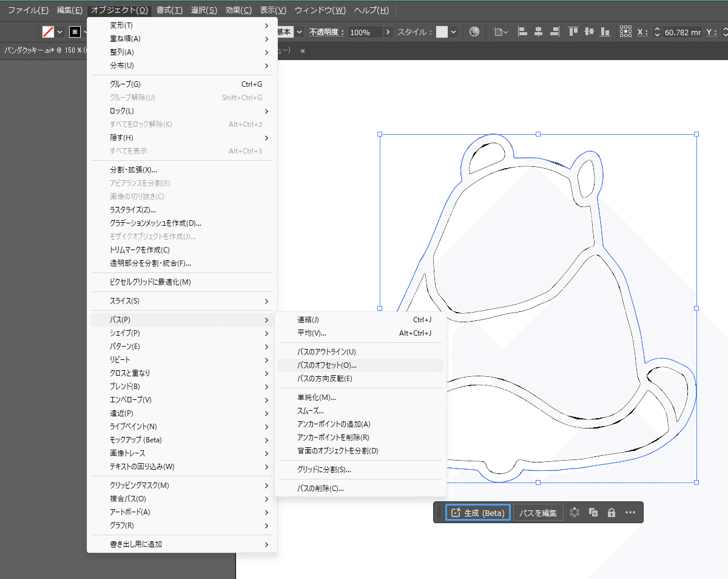Click the fill color swatch
This screenshot has width=728, height=579.
(48, 32)
